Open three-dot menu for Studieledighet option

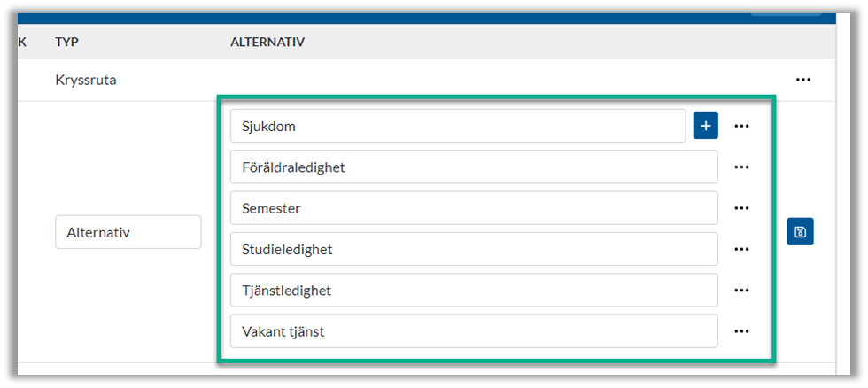click(x=742, y=249)
